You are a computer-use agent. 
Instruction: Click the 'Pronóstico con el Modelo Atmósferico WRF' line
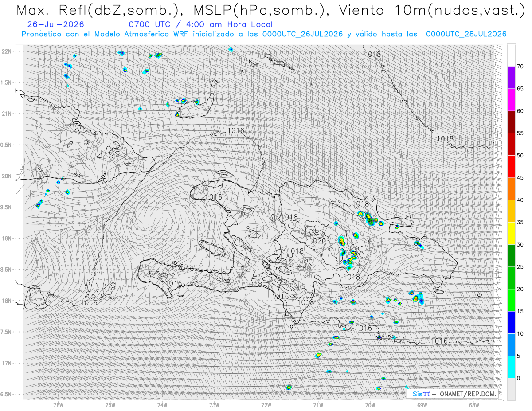[x=264, y=34]
